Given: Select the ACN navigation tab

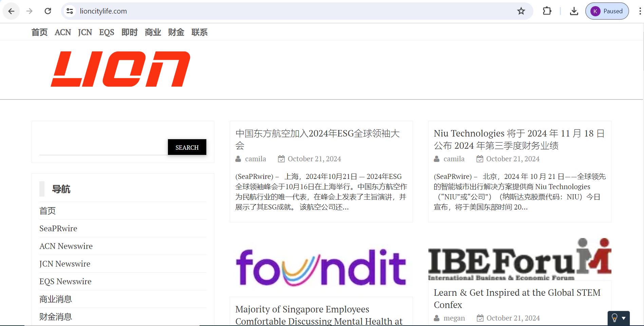Looking at the screenshot, I should tap(62, 32).
